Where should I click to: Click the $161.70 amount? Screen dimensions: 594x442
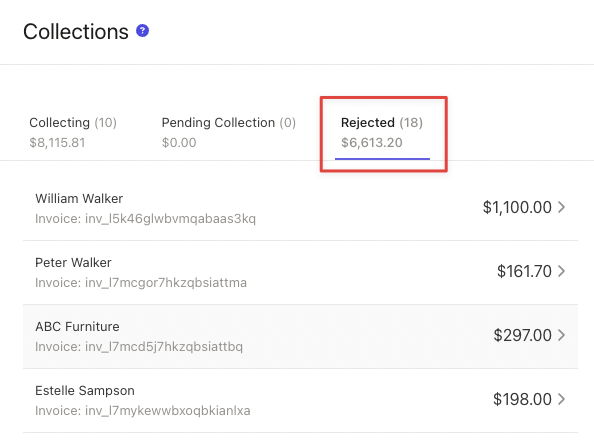(x=524, y=271)
